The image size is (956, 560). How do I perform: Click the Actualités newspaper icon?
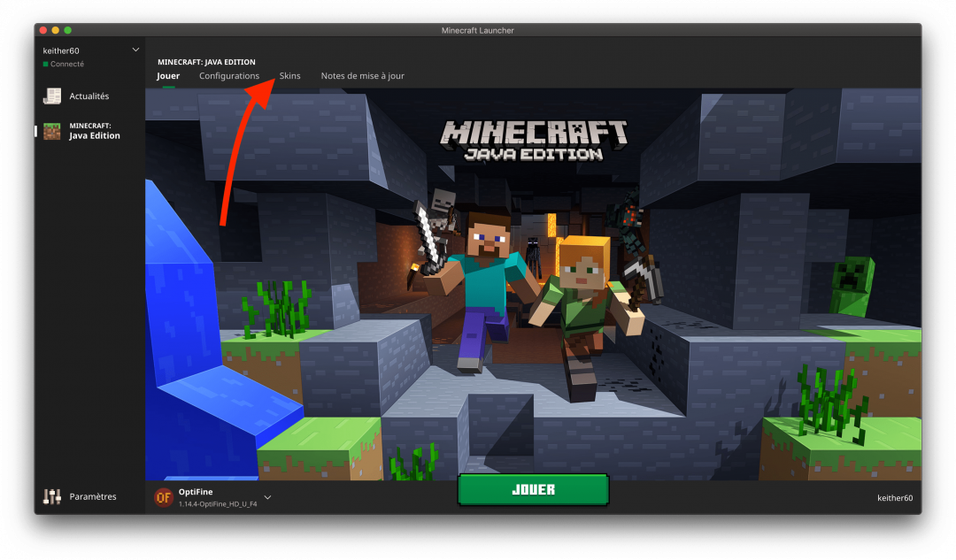[x=52, y=96]
